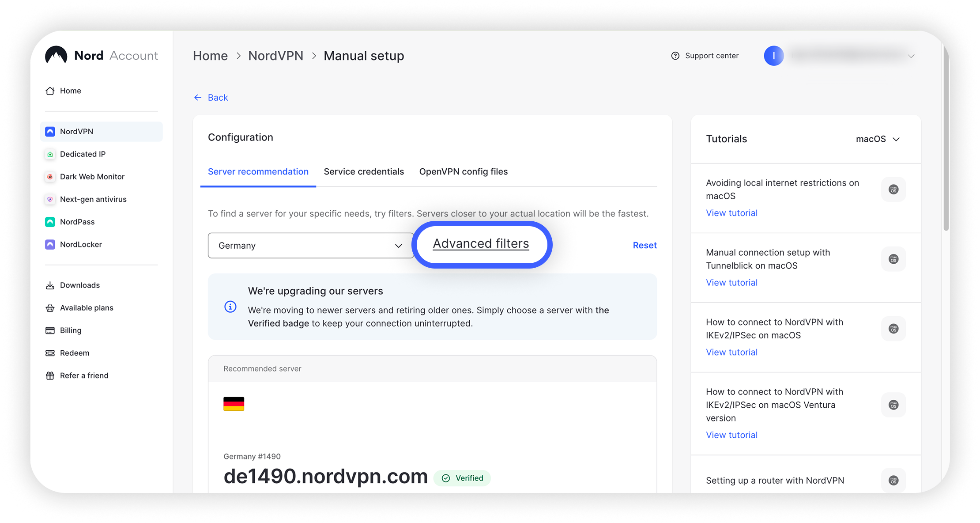
Task: Open Billing in the sidebar
Action: (63, 330)
